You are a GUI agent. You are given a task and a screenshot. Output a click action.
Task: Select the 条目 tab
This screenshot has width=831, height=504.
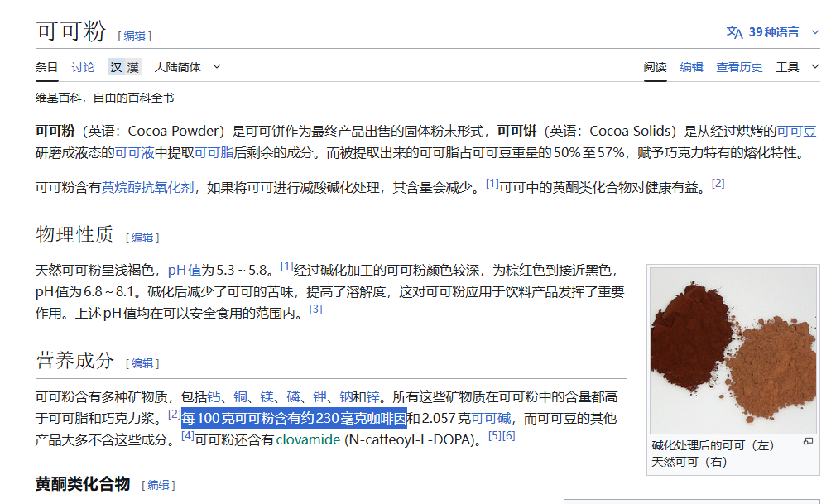coord(46,67)
